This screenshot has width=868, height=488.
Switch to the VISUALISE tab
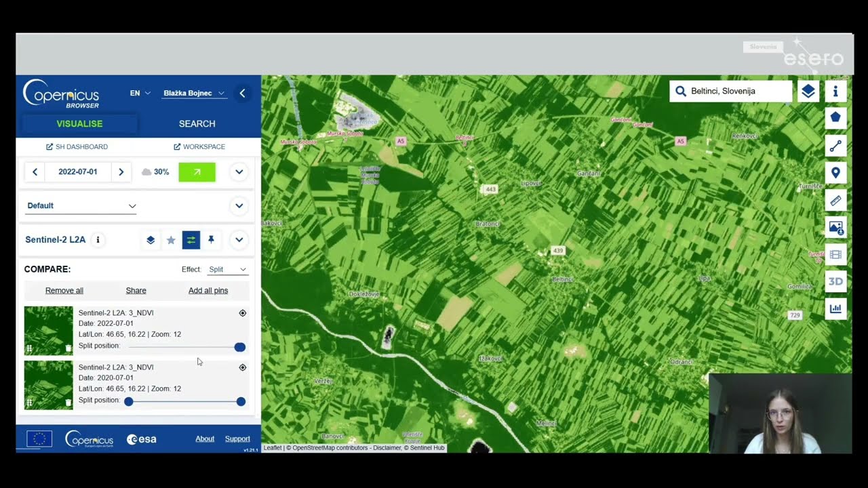pos(79,124)
